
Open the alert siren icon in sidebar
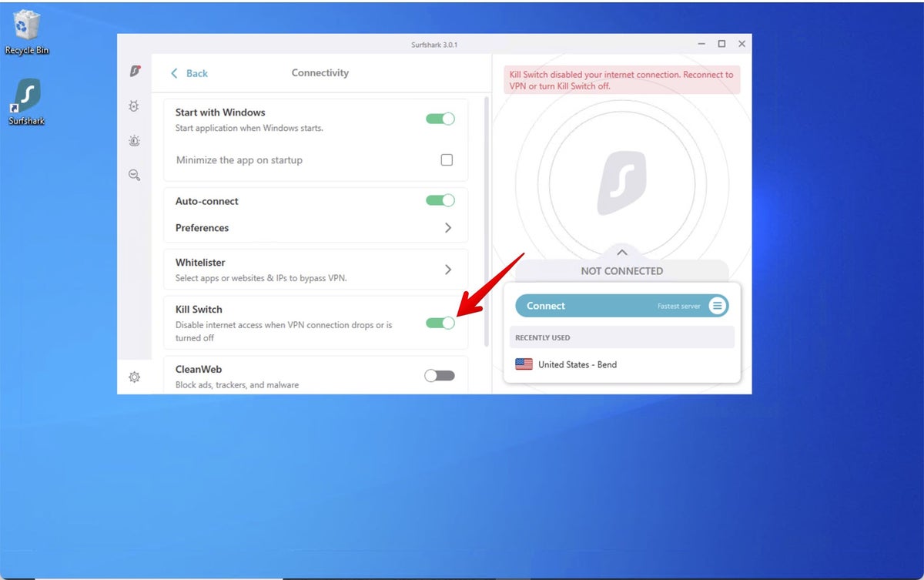coord(134,141)
